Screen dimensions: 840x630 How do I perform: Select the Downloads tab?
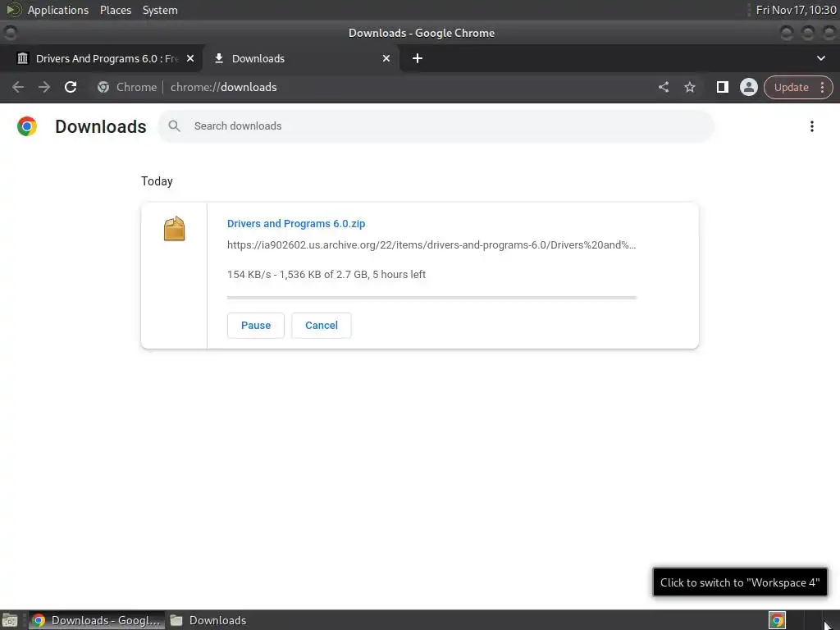(x=302, y=58)
